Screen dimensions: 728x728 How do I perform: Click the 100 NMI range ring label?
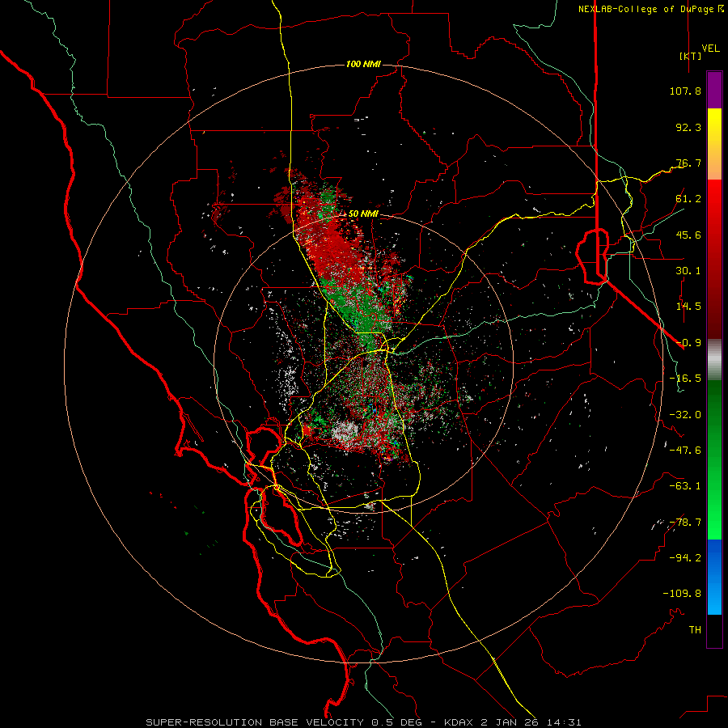tap(363, 64)
